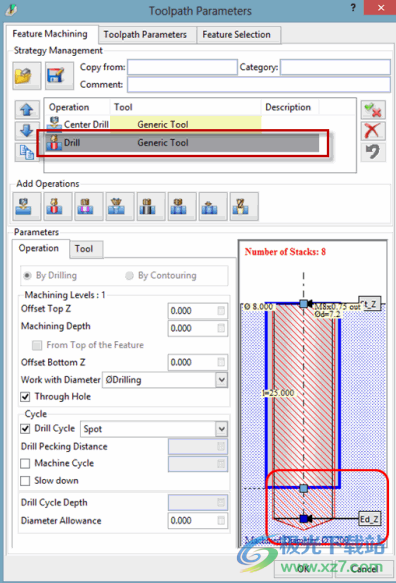Click the blue marker at hole top
The width and height of the screenshot is (396, 583).
click(303, 304)
